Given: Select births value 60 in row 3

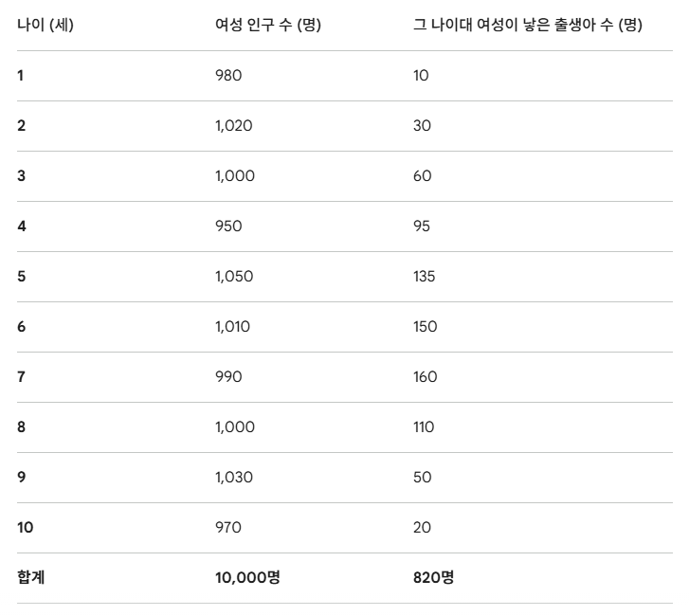Looking at the screenshot, I should (423, 176).
